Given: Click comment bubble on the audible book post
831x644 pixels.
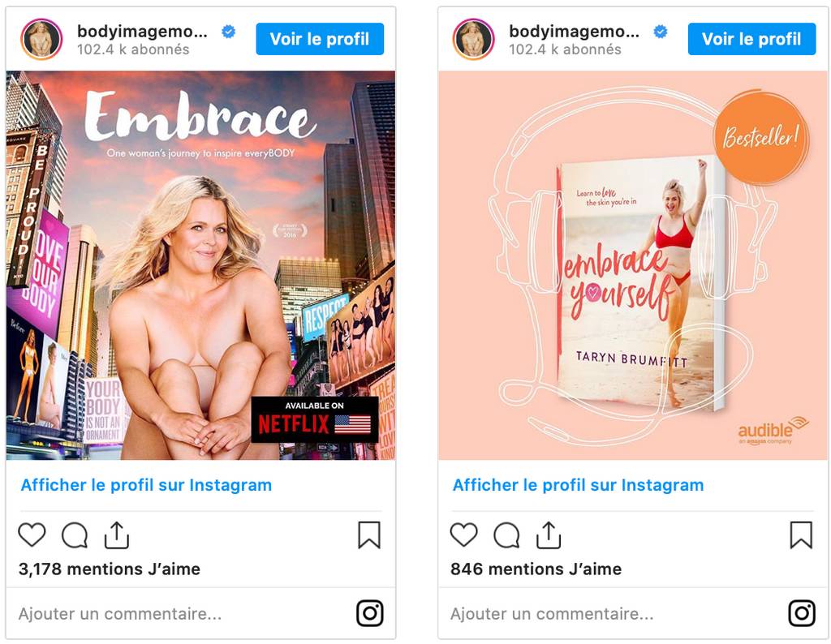Looking at the screenshot, I should pyautogui.click(x=506, y=535).
